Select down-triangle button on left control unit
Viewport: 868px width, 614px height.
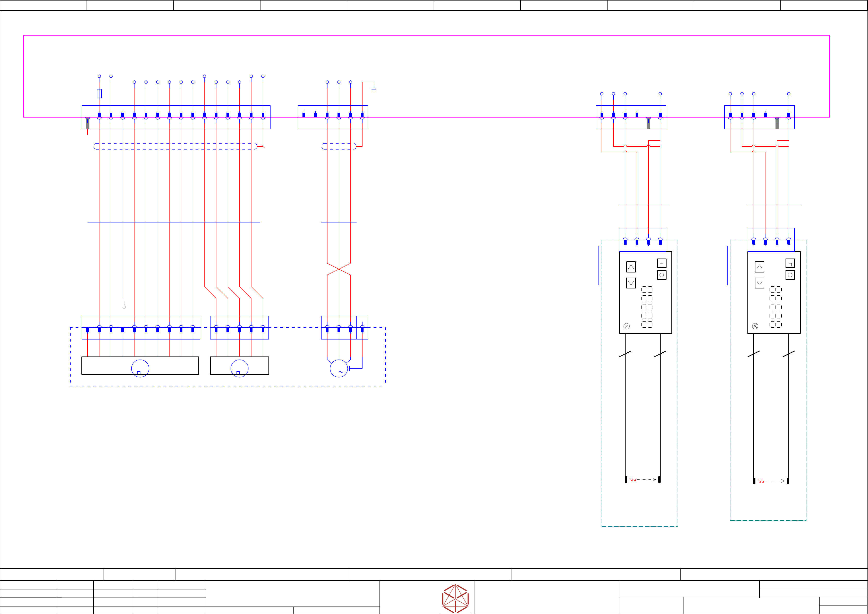[631, 283]
